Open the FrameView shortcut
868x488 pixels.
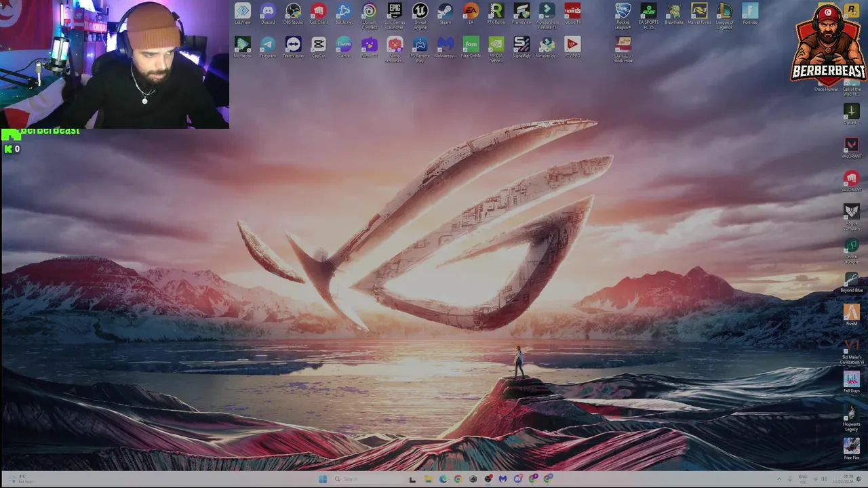tap(521, 14)
